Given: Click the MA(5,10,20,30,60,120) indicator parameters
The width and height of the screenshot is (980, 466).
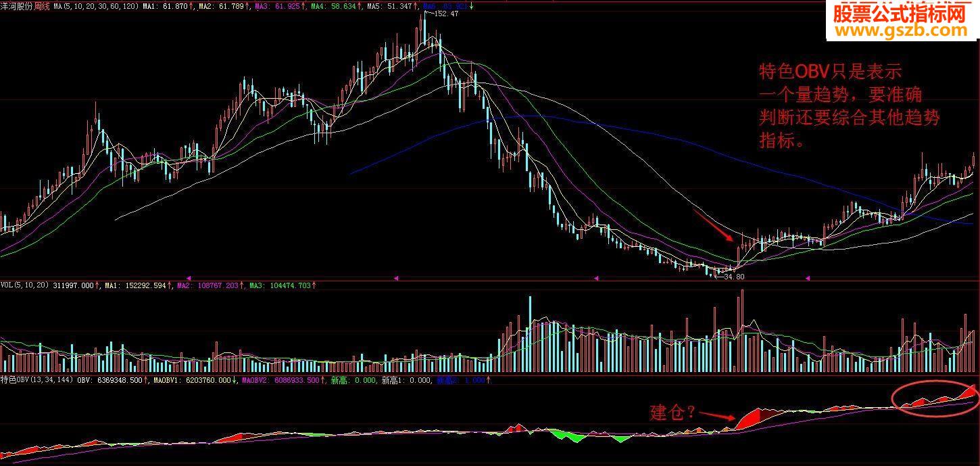Looking at the screenshot, I should [x=96, y=6].
